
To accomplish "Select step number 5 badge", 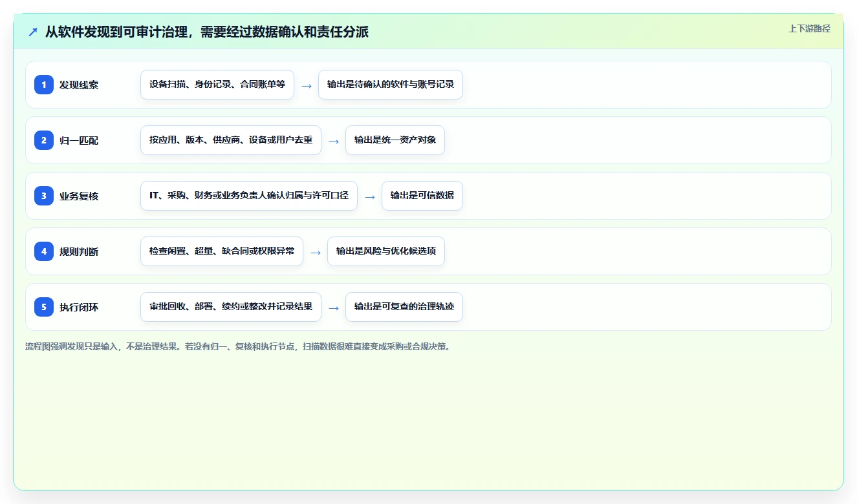I will pyautogui.click(x=44, y=306).
